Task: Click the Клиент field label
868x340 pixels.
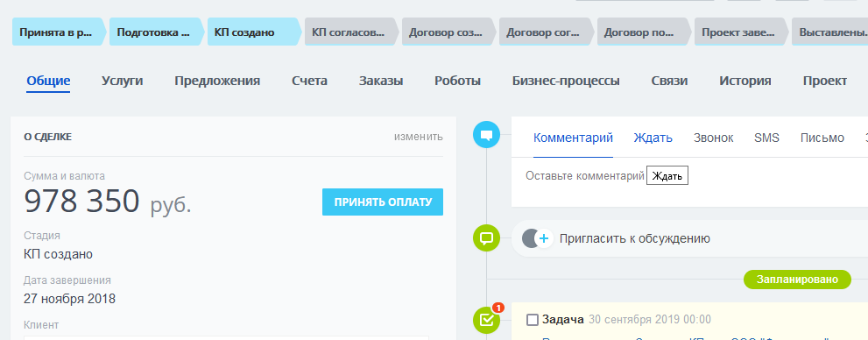Action: pyautogui.click(x=41, y=324)
